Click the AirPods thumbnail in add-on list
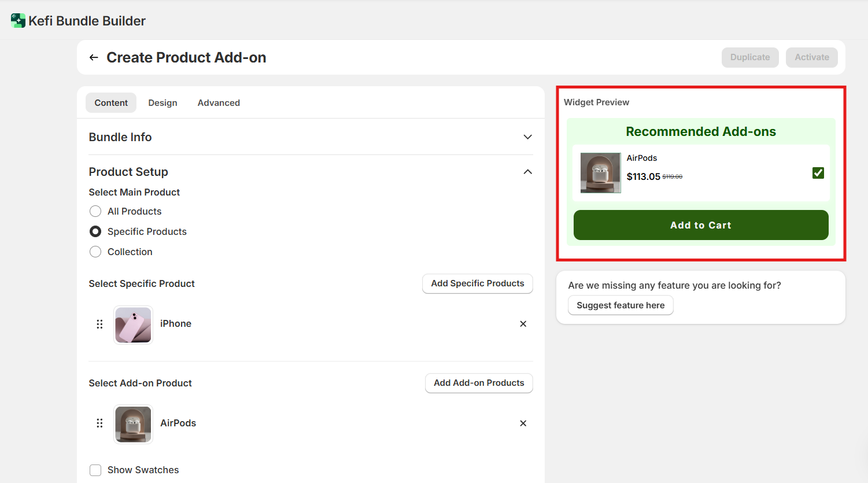 tap(133, 424)
